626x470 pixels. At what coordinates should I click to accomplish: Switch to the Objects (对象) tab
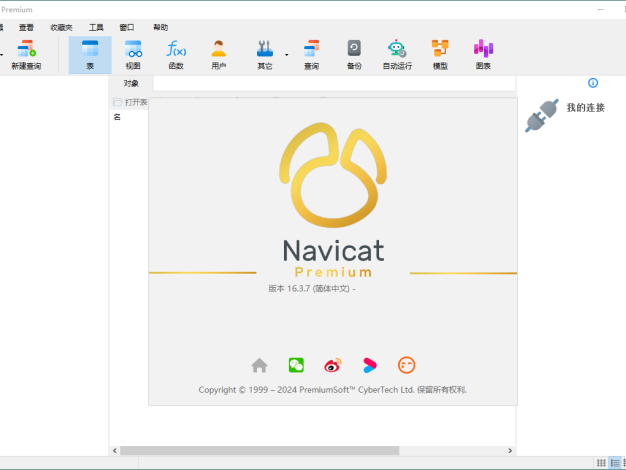(131, 83)
